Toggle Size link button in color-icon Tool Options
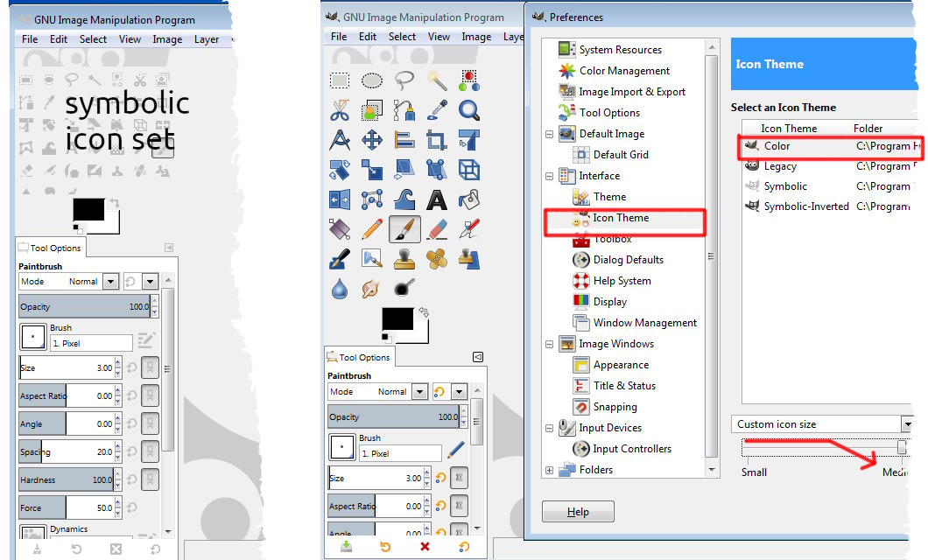The width and height of the screenshot is (928, 560). point(459,478)
